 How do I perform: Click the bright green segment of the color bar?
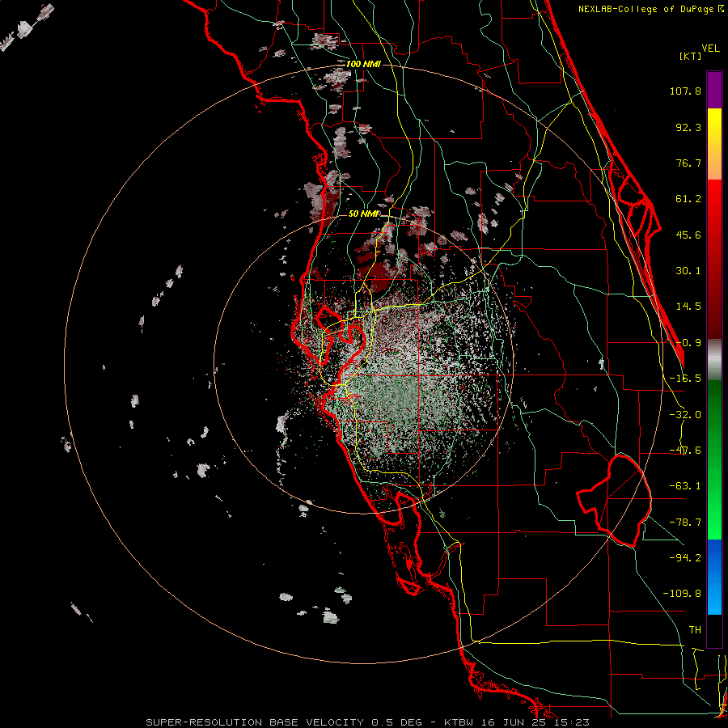(714, 459)
